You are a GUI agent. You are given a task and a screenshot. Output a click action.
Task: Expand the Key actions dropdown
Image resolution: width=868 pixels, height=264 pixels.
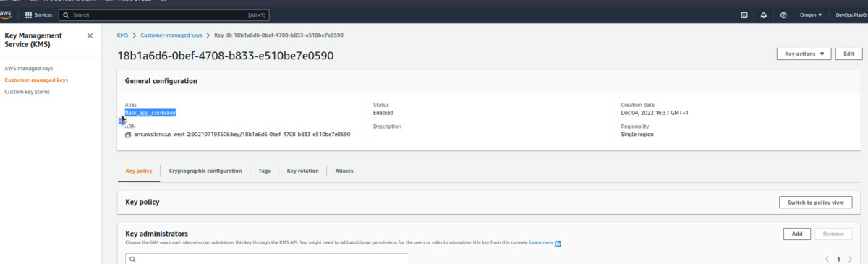pyautogui.click(x=804, y=54)
